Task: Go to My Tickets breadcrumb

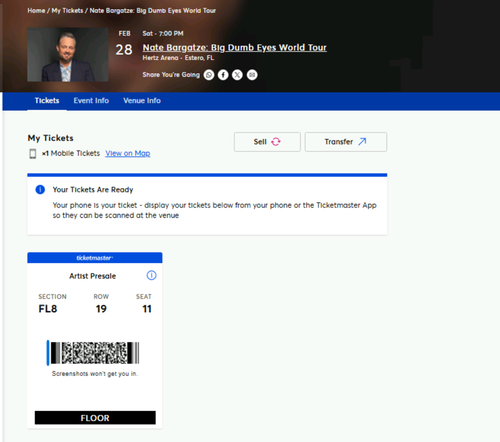Action: coord(67,11)
